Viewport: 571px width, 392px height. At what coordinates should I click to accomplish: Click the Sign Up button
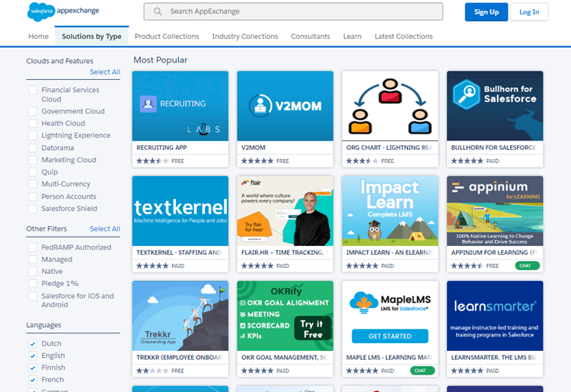[x=486, y=12]
